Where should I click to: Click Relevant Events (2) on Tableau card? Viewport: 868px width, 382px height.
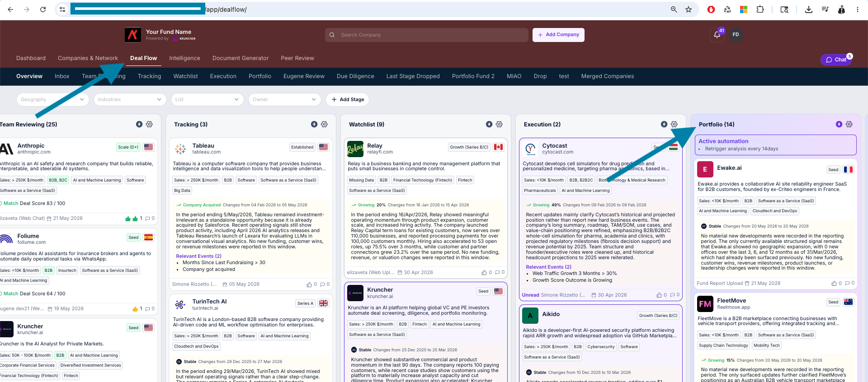tap(198, 256)
